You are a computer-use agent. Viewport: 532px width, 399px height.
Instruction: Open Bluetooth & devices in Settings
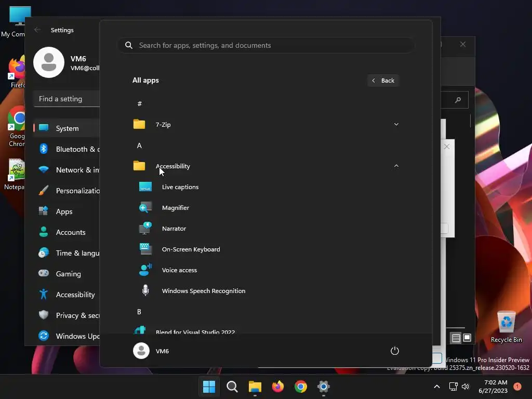click(x=67, y=149)
